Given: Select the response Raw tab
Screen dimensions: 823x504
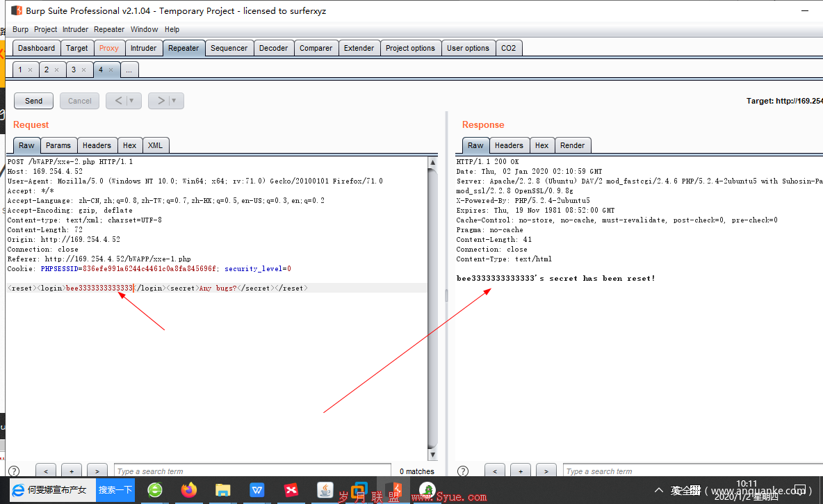Looking at the screenshot, I should pyautogui.click(x=475, y=145).
